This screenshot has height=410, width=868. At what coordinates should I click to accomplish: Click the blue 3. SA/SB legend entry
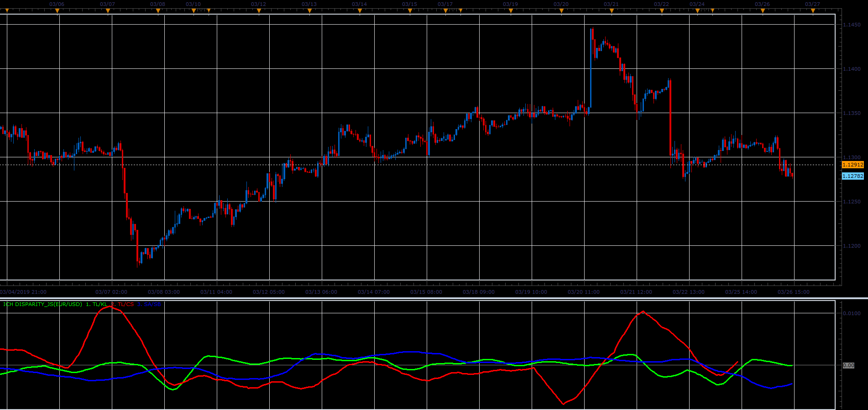pos(149,304)
